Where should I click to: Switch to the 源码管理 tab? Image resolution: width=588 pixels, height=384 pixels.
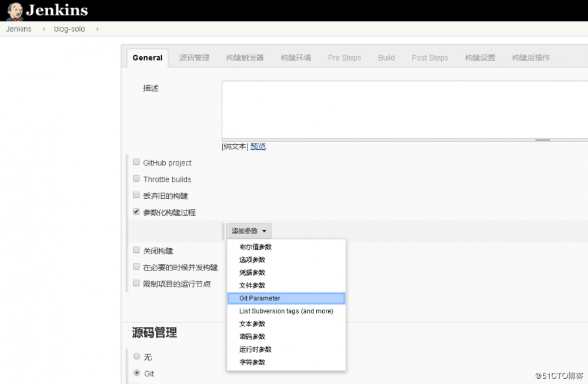coord(194,57)
